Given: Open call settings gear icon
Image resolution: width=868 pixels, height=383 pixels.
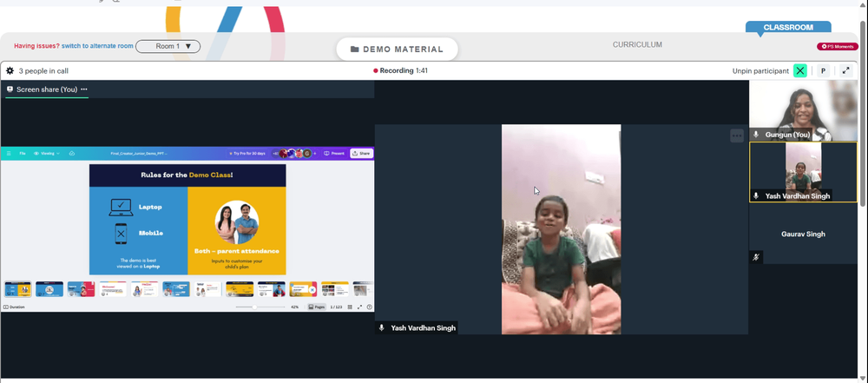Looking at the screenshot, I should click(x=10, y=71).
